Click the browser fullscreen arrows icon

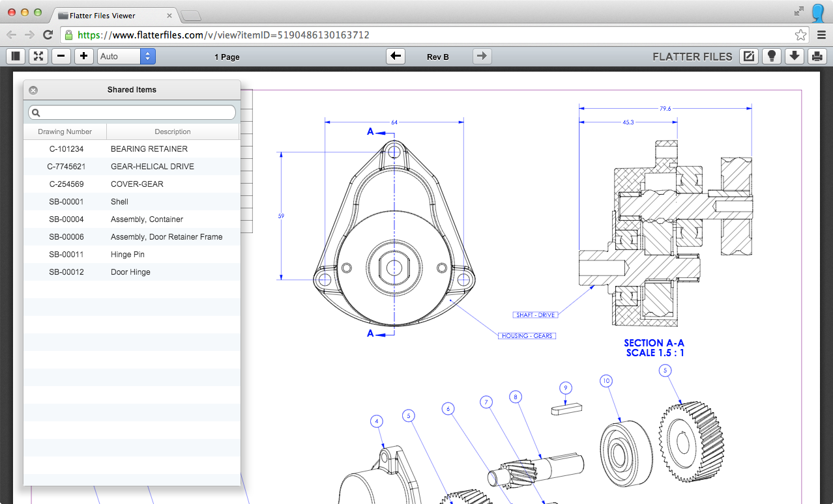pyautogui.click(x=799, y=11)
